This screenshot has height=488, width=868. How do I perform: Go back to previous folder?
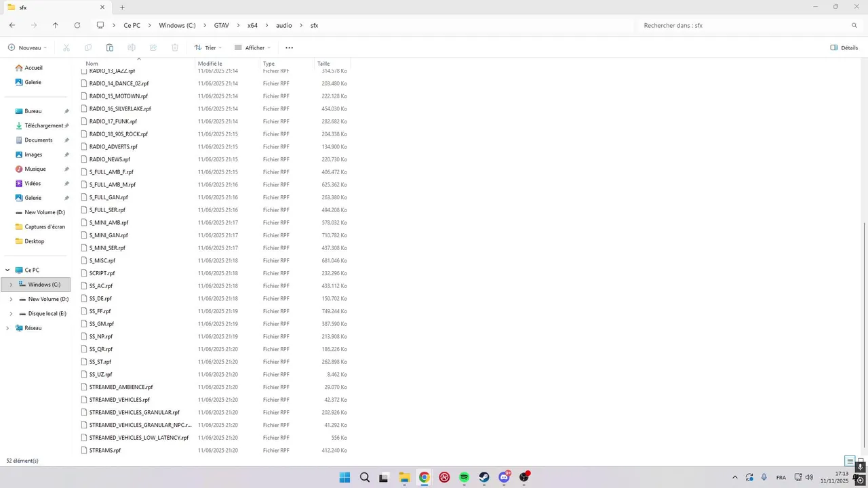click(12, 25)
